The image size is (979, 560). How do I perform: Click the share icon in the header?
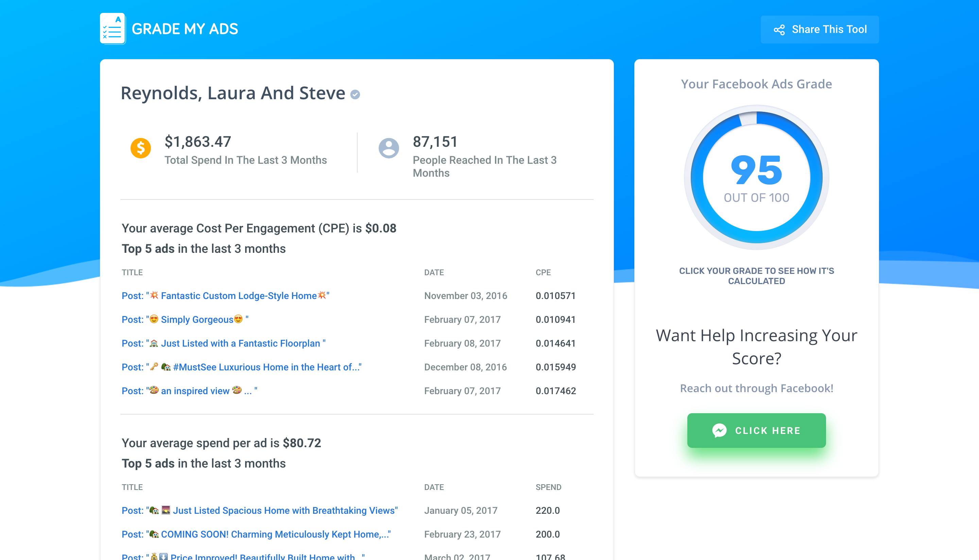pos(779,30)
